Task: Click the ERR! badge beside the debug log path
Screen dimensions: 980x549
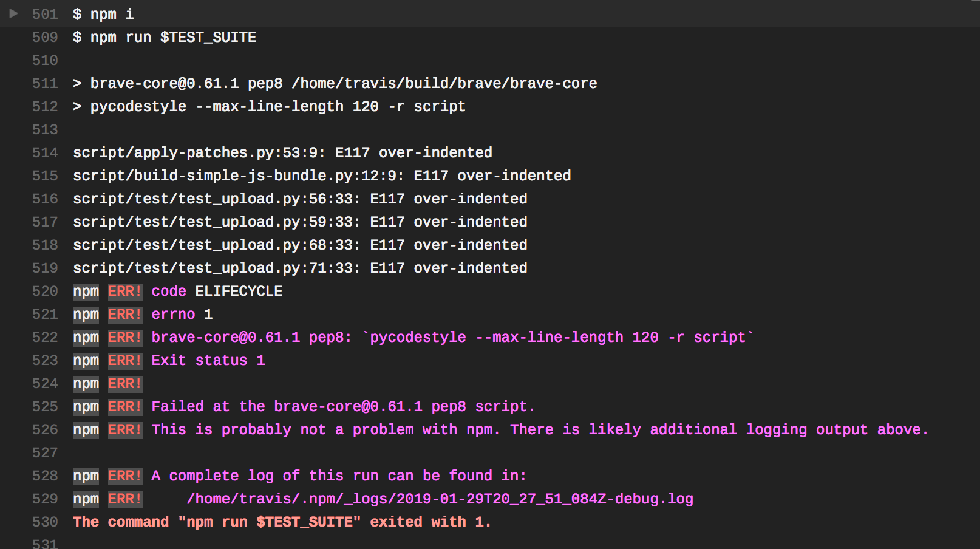Action: point(124,499)
